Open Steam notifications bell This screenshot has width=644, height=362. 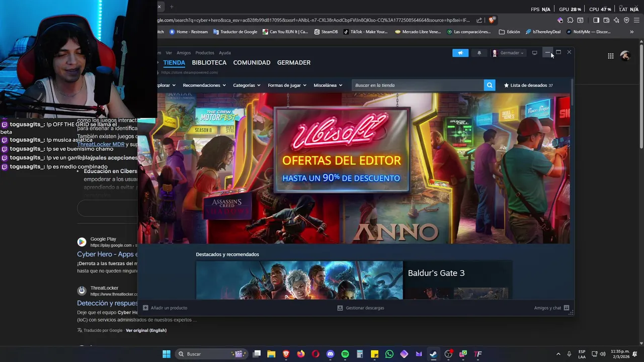pyautogui.click(x=479, y=53)
